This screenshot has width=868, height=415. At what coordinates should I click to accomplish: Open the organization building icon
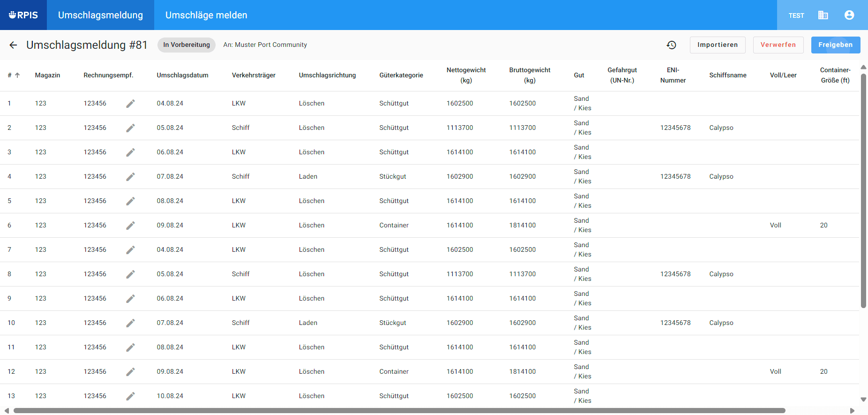tap(823, 15)
